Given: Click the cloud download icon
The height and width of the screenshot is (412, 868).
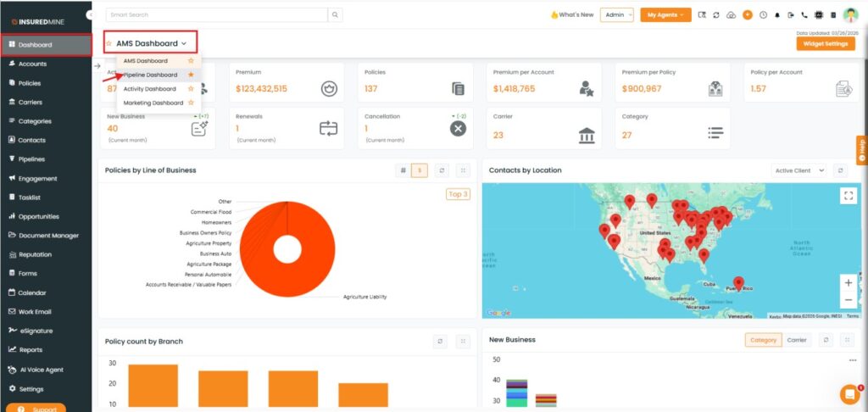Looking at the screenshot, I should tap(732, 15).
